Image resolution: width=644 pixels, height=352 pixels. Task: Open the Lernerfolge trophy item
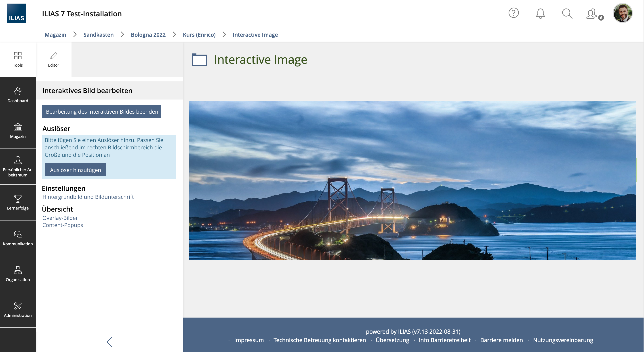[x=18, y=202]
